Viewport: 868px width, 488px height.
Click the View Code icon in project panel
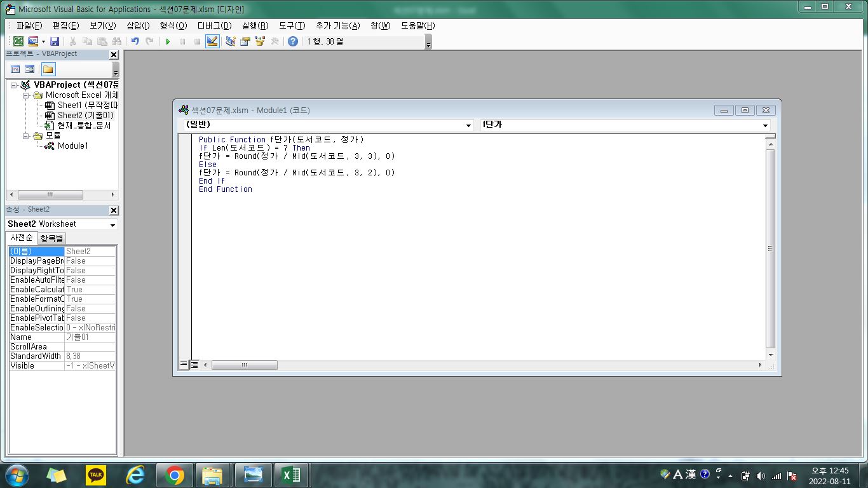[x=16, y=69]
